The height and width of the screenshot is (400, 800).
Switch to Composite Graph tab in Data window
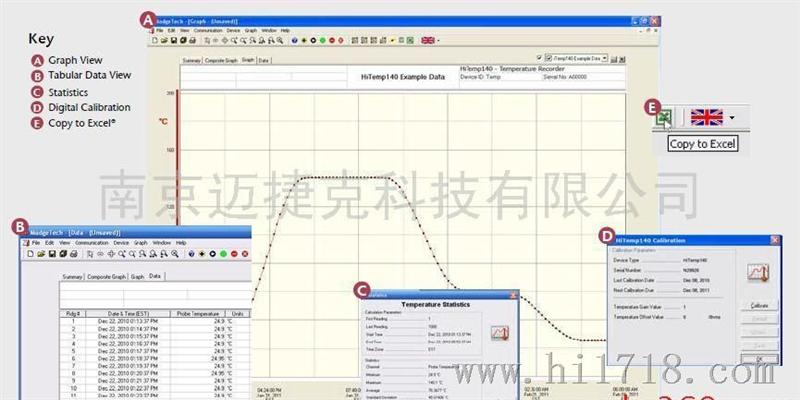(107, 277)
